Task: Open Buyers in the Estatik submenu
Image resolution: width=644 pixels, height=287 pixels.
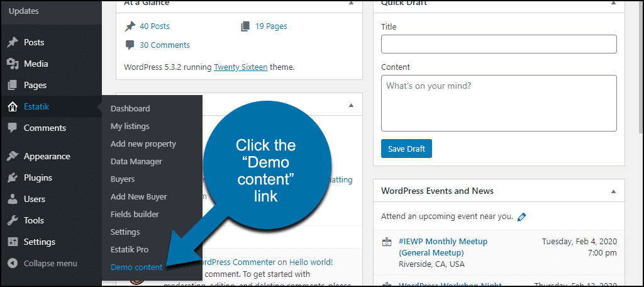Action: pyautogui.click(x=123, y=179)
